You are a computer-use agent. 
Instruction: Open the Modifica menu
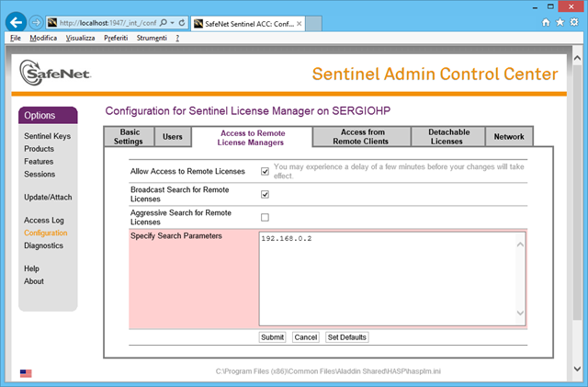point(43,38)
